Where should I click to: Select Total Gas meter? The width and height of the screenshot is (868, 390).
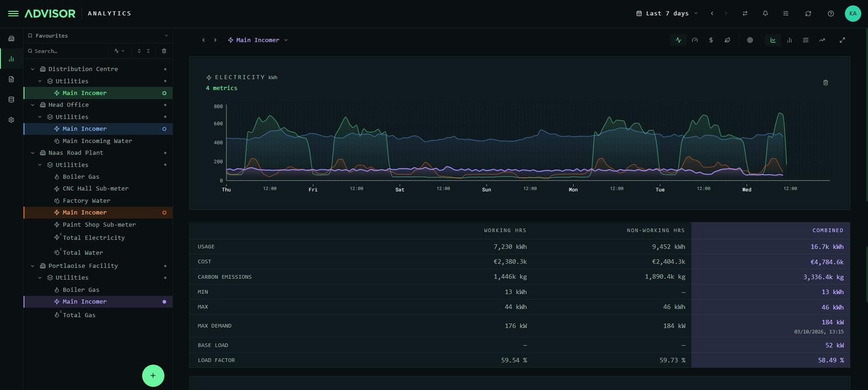pyautogui.click(x=98, y=315)
